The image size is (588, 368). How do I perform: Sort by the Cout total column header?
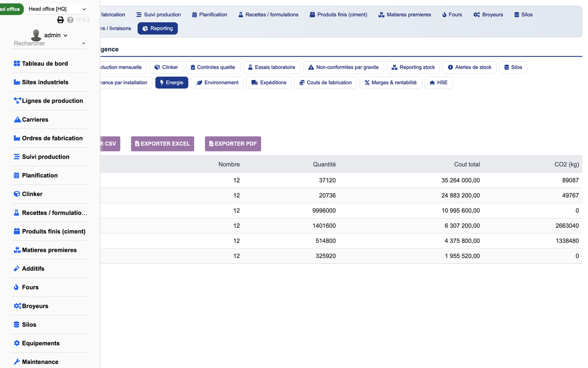click(x=467, y=165)
